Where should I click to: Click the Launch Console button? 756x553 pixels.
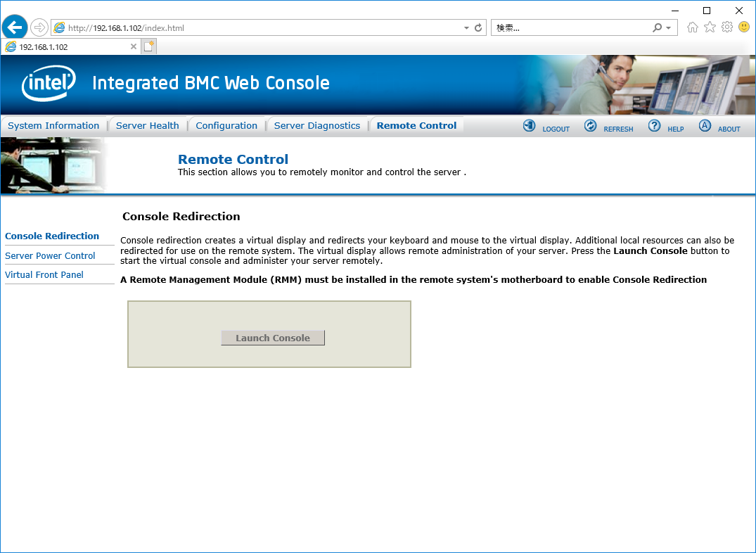(x=273, y=338)
